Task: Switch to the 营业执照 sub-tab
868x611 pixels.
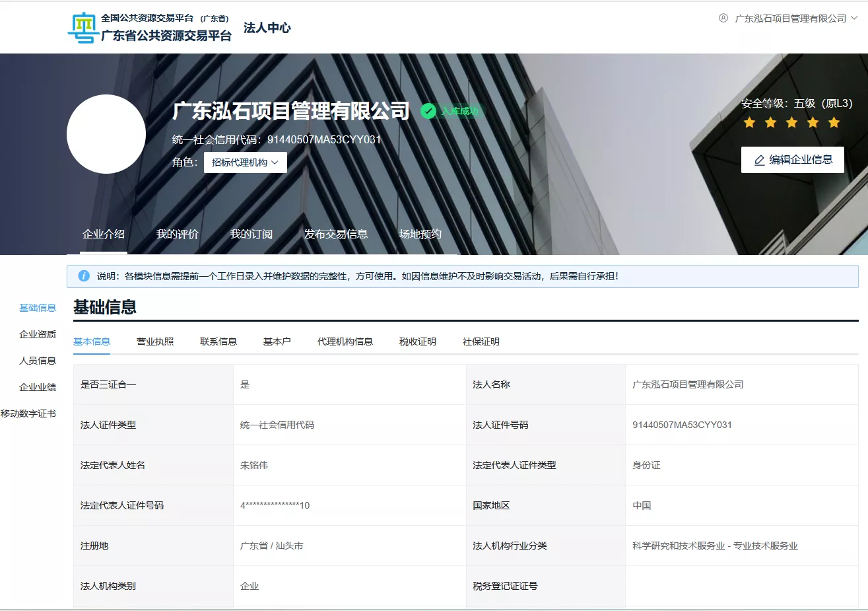Action: [x=155, y=341]
